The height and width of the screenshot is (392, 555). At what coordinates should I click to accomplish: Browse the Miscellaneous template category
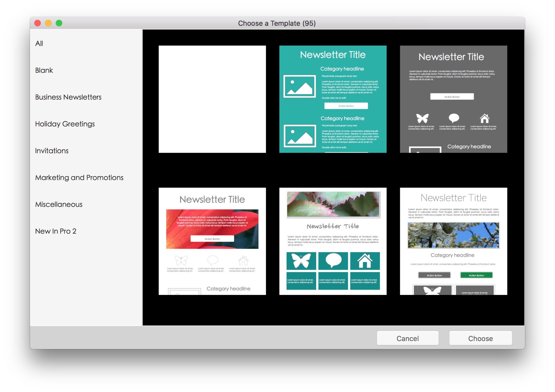(x=59, y=204)
